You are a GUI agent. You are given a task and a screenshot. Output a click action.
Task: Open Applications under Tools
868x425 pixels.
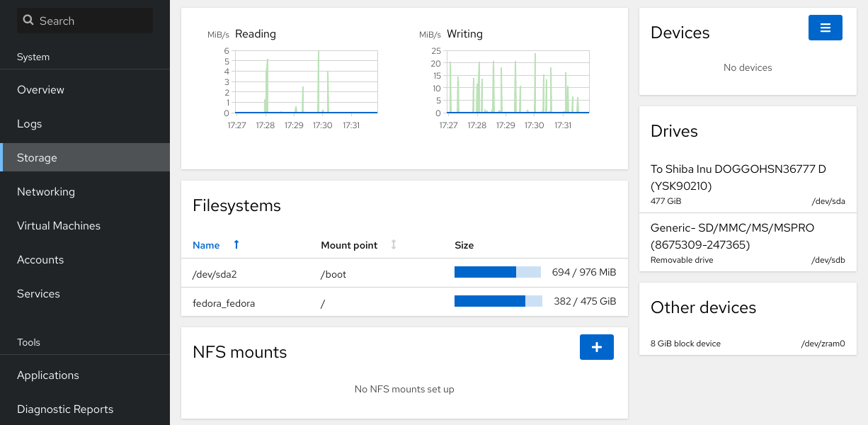coord(85,375)
